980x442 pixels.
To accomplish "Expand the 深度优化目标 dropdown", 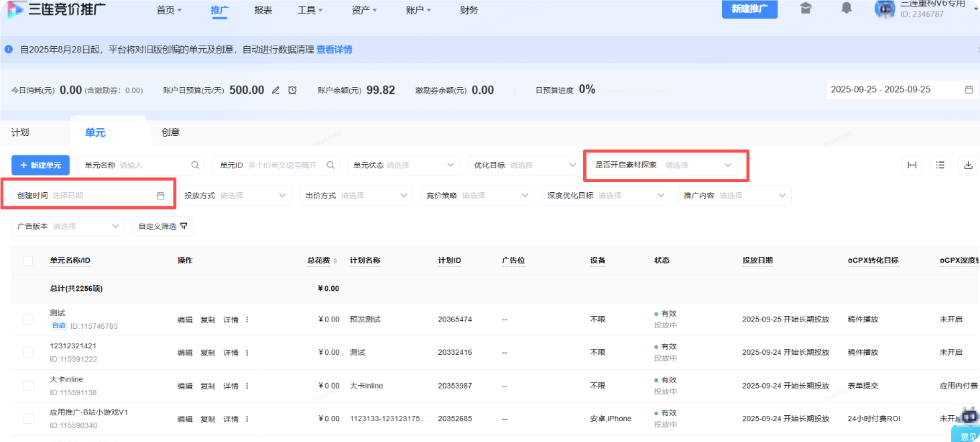I will coord(605,196).
